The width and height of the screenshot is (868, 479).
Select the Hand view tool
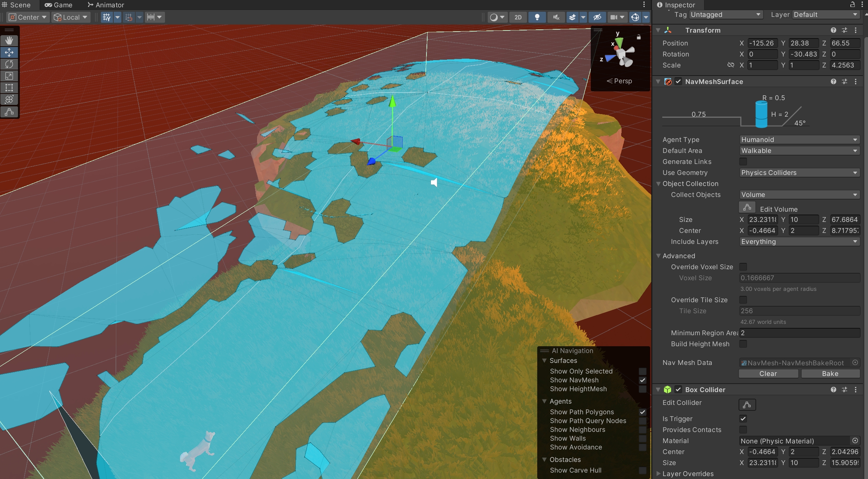pos(9,40)
